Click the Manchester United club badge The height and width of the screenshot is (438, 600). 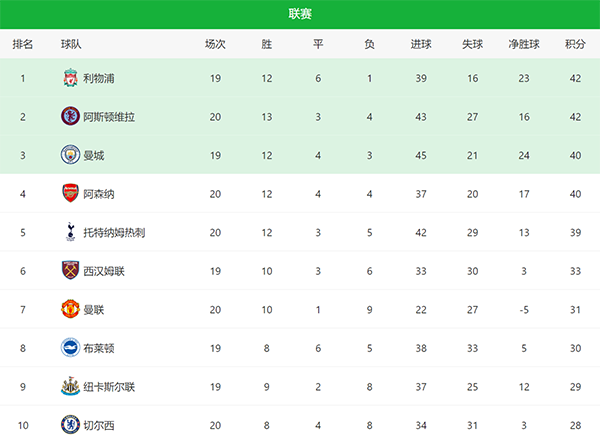70,309
